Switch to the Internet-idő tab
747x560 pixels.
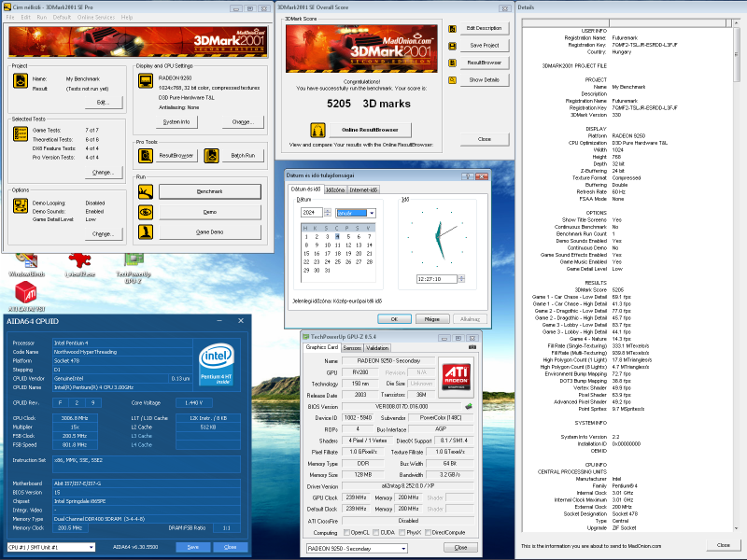(x=363, y=190)
